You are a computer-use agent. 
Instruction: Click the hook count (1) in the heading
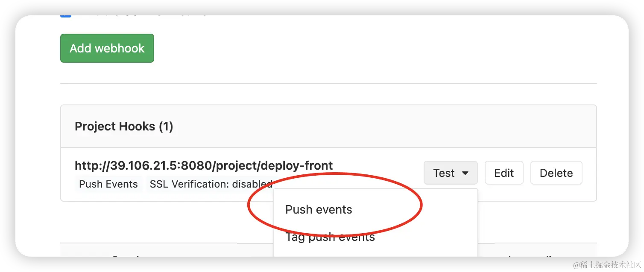(166, 127)
